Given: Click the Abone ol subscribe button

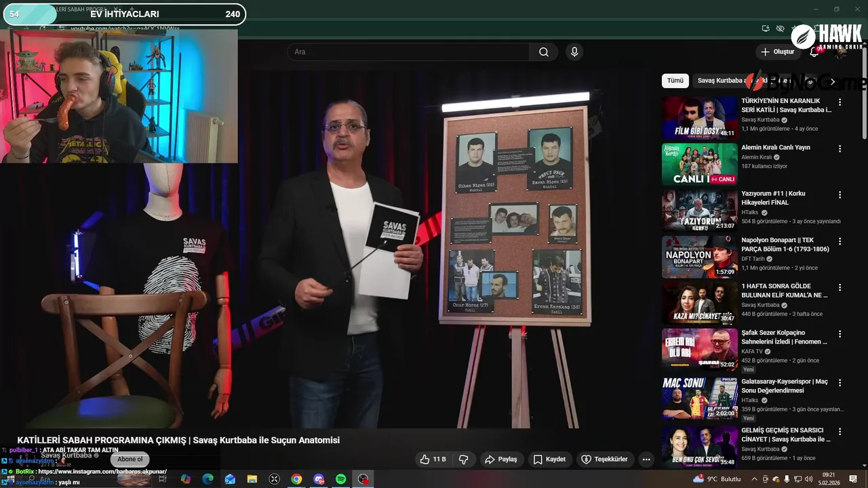Looking at the screenshot, I should [x=130, y=460].
